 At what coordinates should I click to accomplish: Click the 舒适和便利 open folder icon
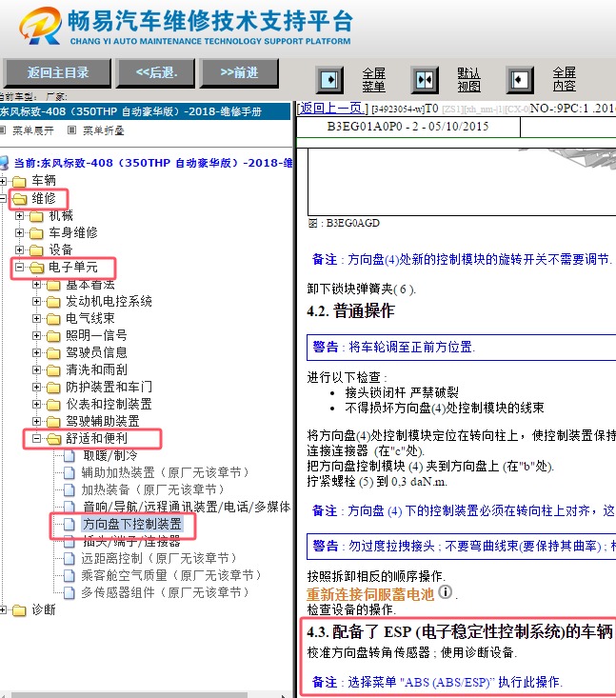[54, 439]
